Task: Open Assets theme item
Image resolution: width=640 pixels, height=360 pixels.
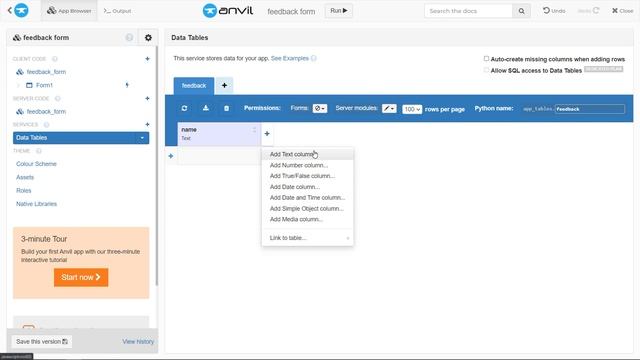Action: click(x=25, y=177)
